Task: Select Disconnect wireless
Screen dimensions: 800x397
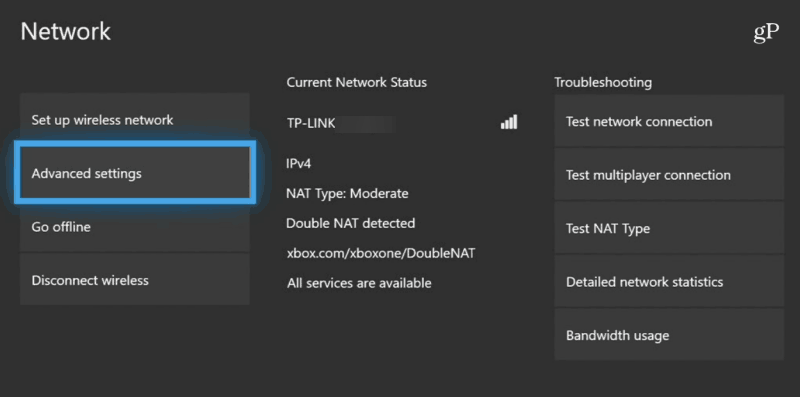Action: click(x=135, y=280)
